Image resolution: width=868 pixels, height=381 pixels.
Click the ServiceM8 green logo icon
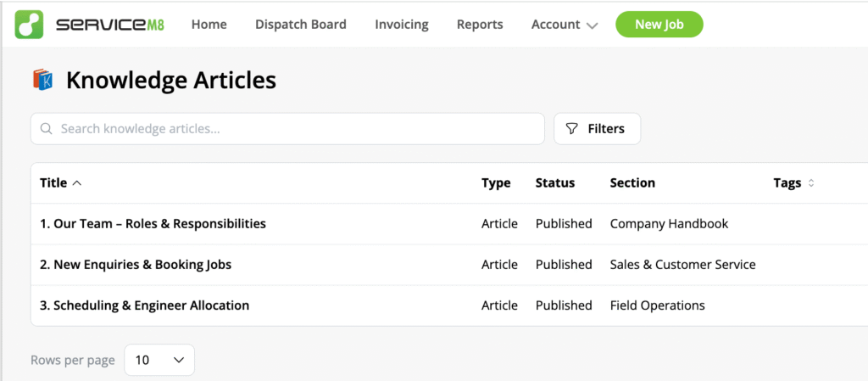[x=29, y=25]
